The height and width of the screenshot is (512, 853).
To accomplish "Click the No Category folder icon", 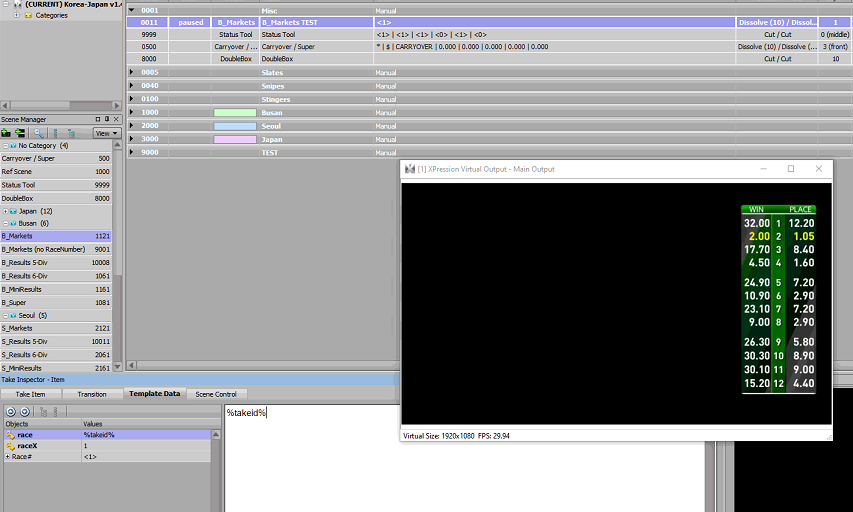I will [13, 146].
